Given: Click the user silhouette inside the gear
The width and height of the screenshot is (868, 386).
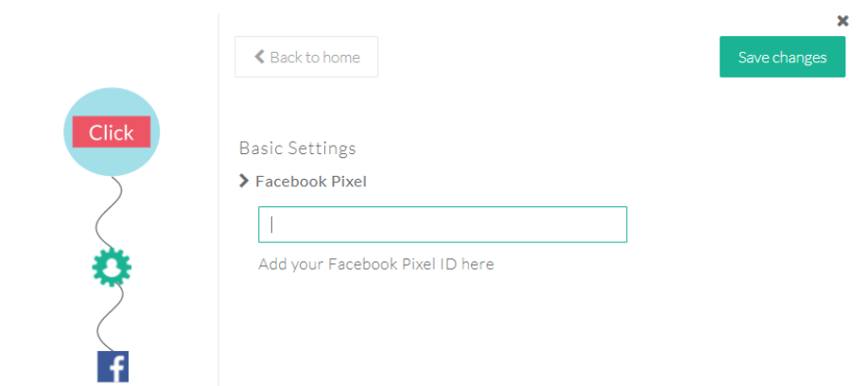Looking at the screenshot, I should [112, 269].
